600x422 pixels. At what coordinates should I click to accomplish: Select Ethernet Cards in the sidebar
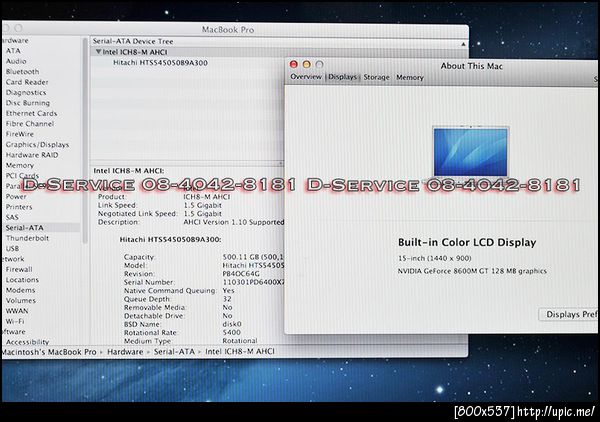31,113
